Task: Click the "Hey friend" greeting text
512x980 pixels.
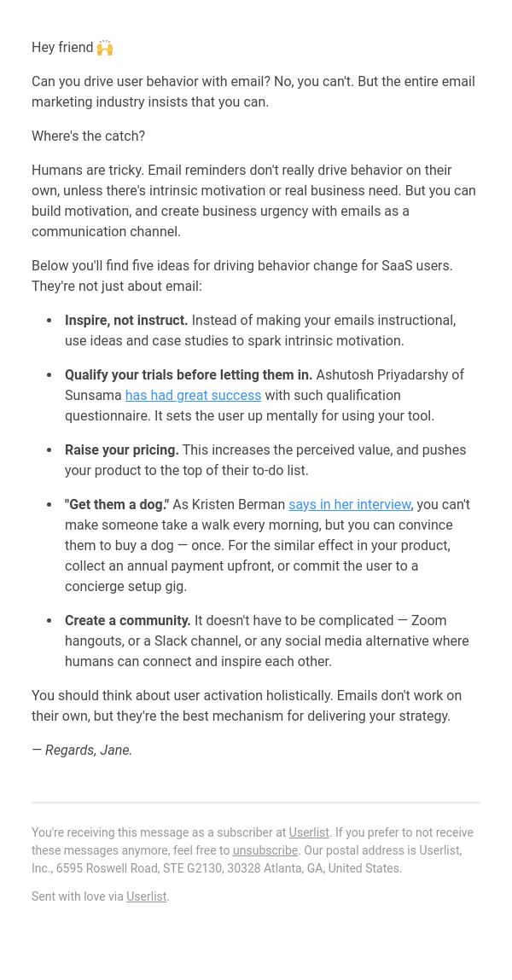Action: click(x=62, y=48)
